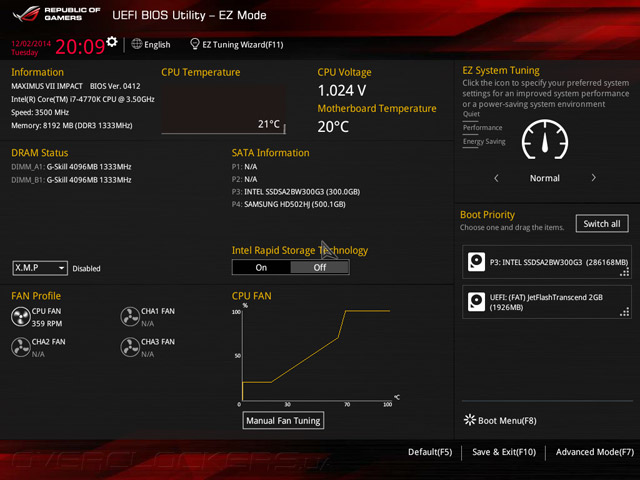Select P3: INTEL SSDSA2BW300G3 boot entry
This screenshot has width=640, height=480.
click(x=547, y=262)
